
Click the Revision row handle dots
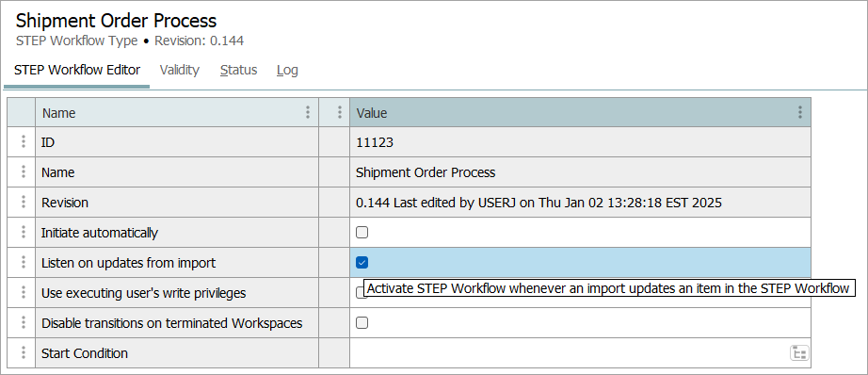click(24, 203)
